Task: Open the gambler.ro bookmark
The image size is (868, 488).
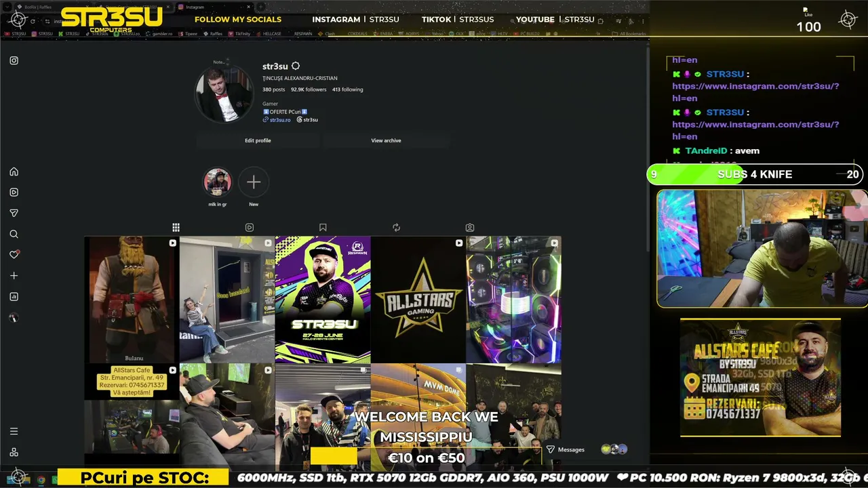Action: (160, 33)
